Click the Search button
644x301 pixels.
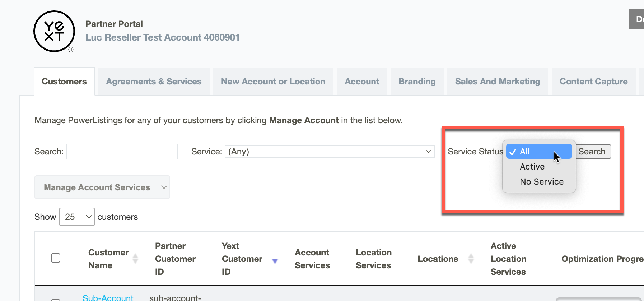pos(592,152)
